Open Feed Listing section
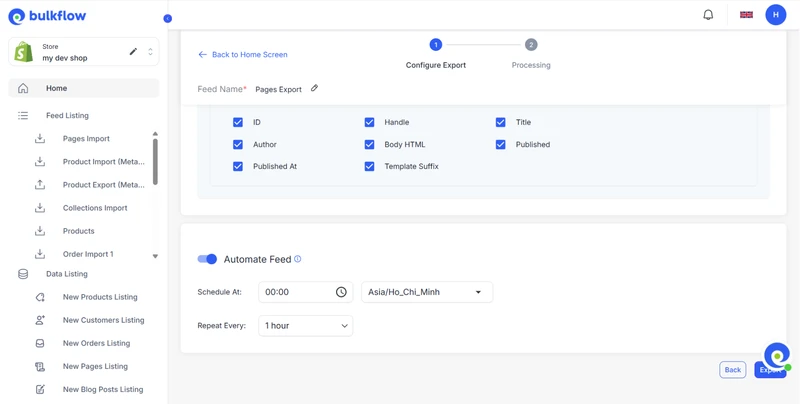The width and height of the screenshot is (800, 404). coord(67,116)
